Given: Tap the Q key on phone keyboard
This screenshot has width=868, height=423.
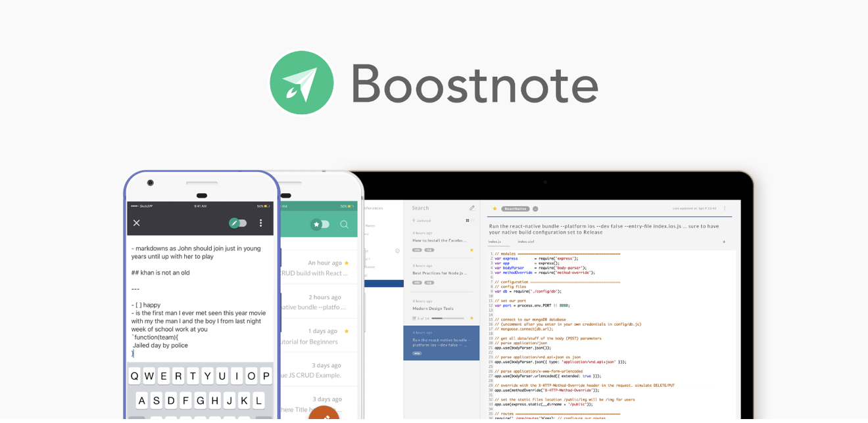Looking at the screenshot, I should pos(135,376).
